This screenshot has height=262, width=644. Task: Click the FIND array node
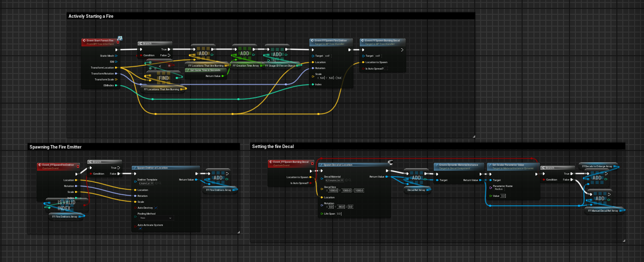point(164,78)
